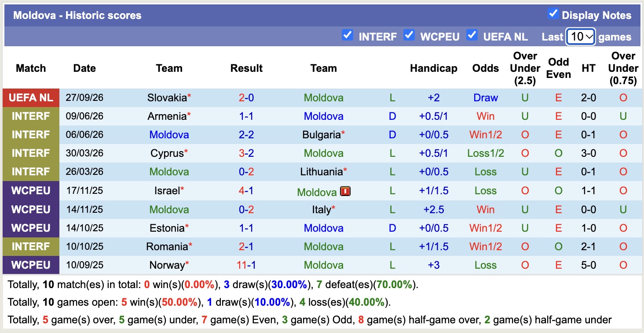Select the UEFA NL match label
This screenshot has width=644, height=333.
pyautogui.click(x=31, y=98)
